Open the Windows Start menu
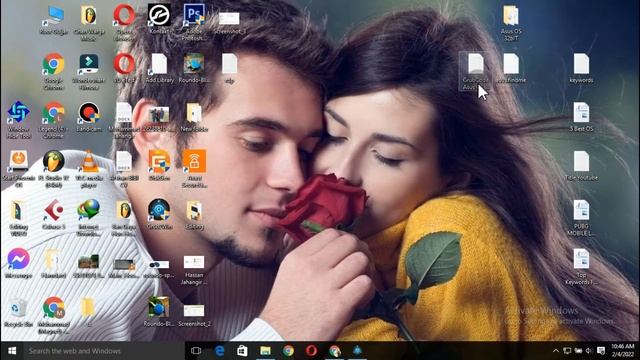This screenshot has width=640, height=360. (x=12, y=351)
